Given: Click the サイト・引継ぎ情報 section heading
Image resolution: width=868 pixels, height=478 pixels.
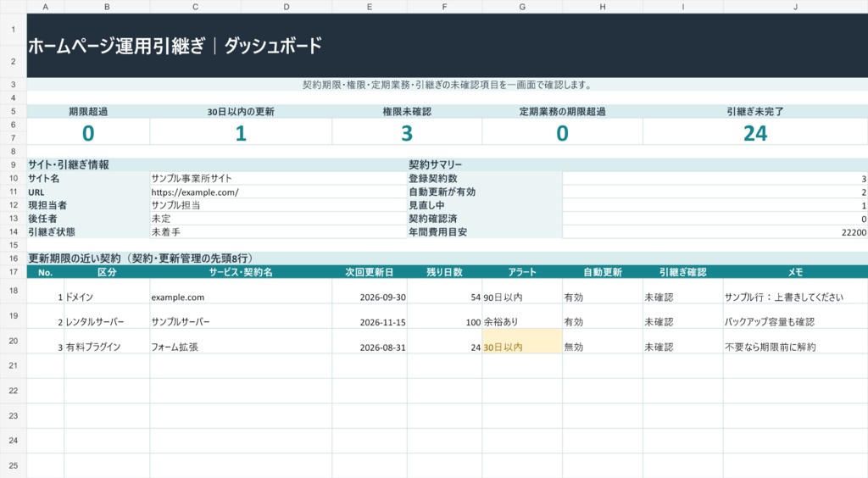Looking at the screenshot, I should (x=69, y=164).
